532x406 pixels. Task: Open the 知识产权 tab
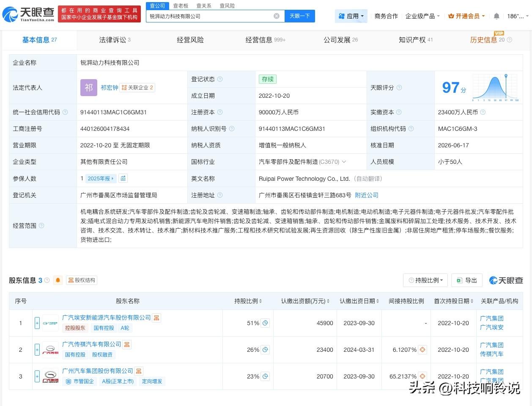click(416, 40)
